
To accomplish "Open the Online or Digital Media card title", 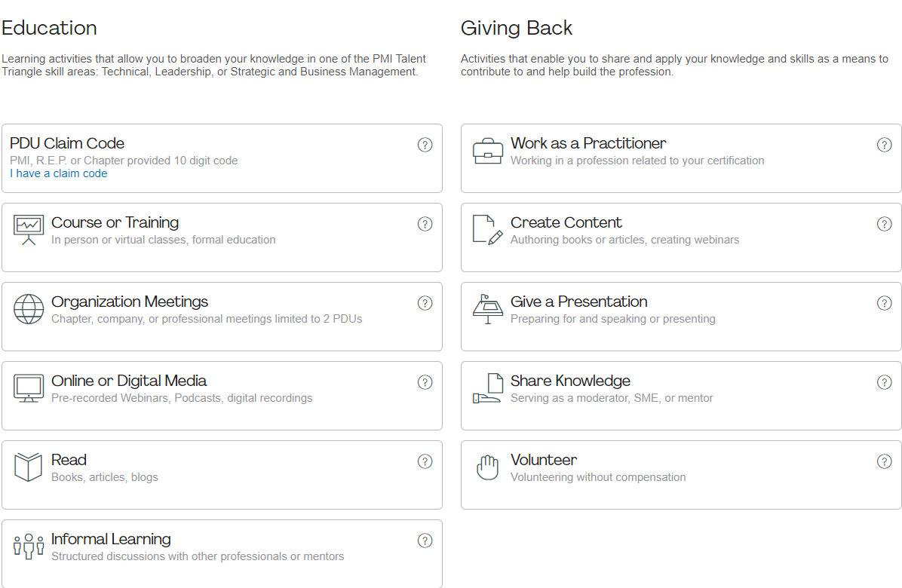I will (129, 381).
